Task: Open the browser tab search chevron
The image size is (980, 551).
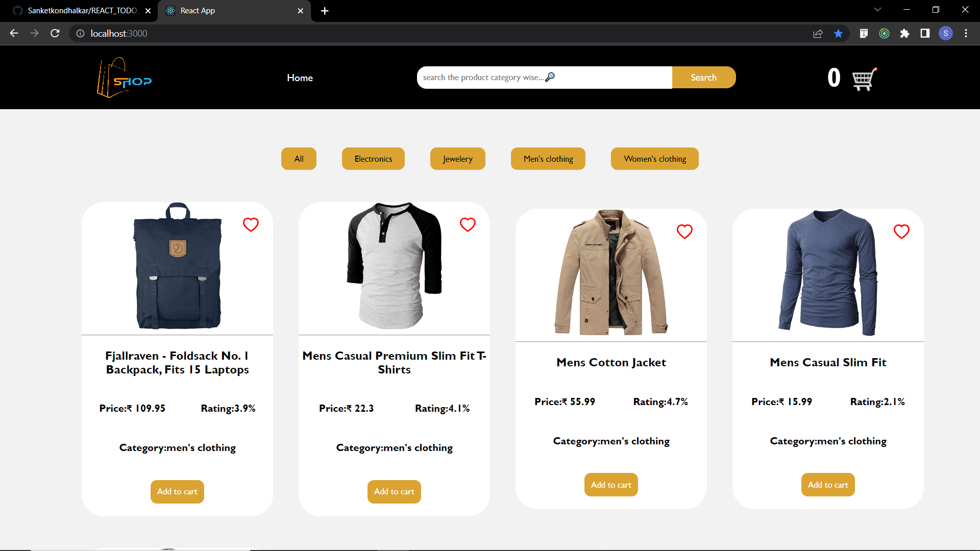Action: [877, 9]
